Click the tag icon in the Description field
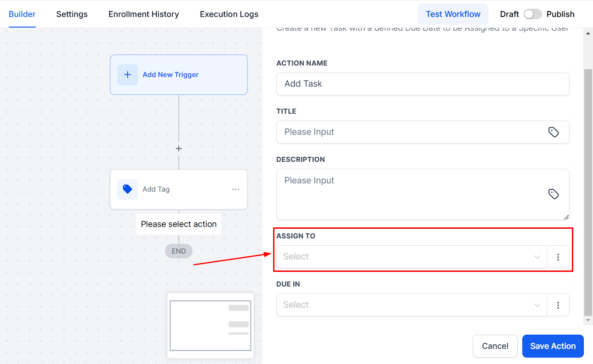Viewport: 593px width, 364px height. point(554,194)
